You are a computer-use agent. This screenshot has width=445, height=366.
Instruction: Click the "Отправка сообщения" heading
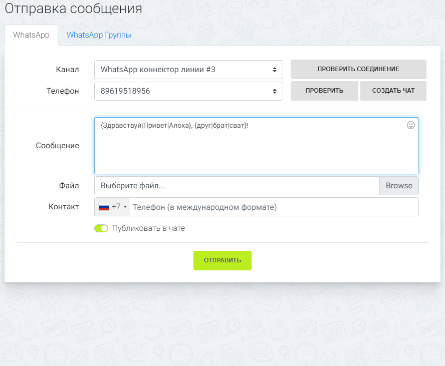(x=73, y=8)
